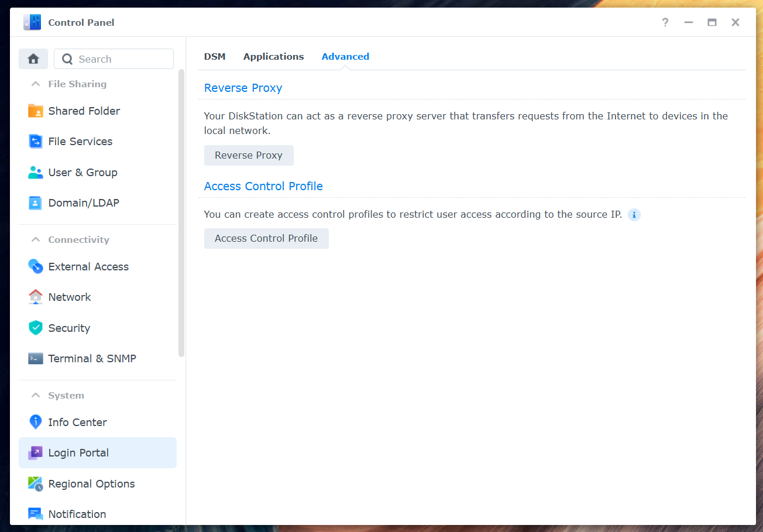763x532 pixels.
Task: Open the Reverse Proxy dialog
Action: tap(249, 155)
